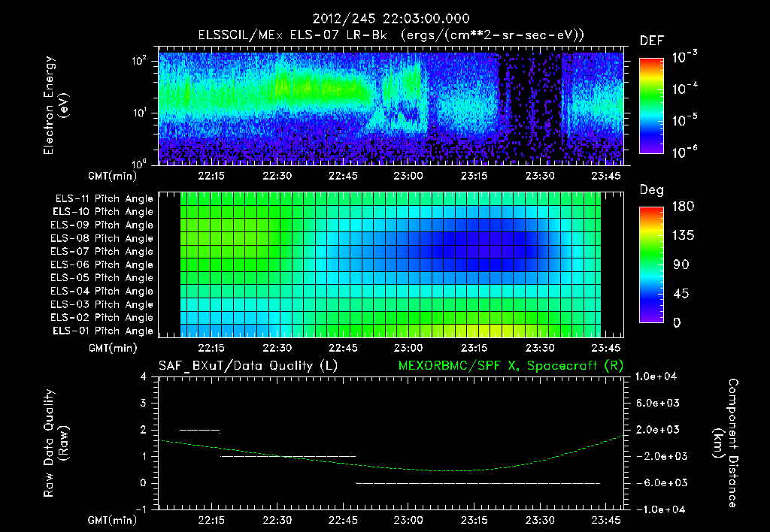
Task: Click the 22:30 time tick under the pitch angle panel
Action: (277, 348)
